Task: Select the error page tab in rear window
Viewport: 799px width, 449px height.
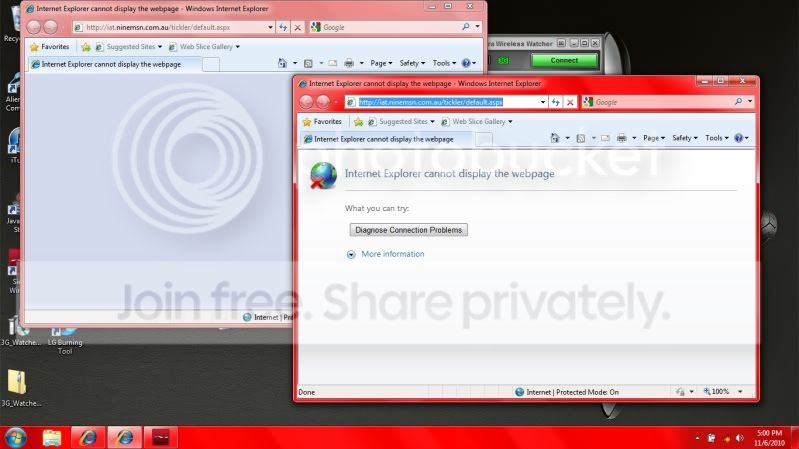Action: click(x=113, y=64)
